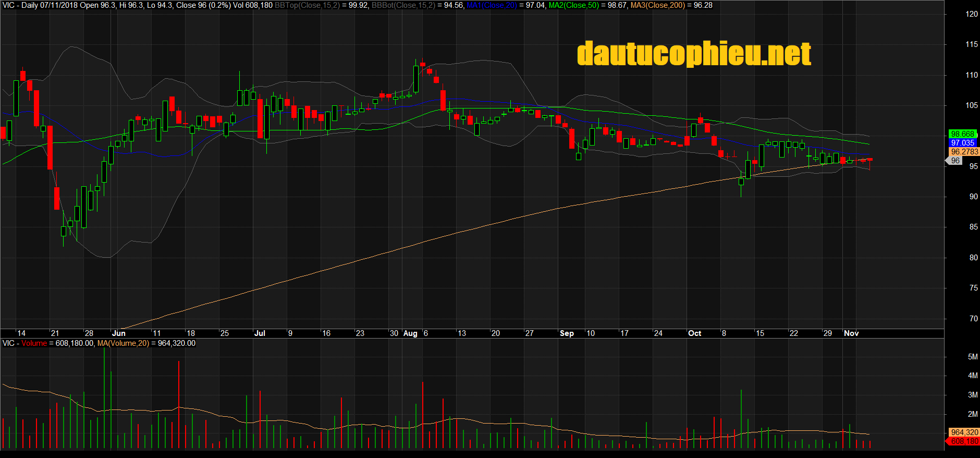Screen dimensions: 980x458
Task: Click the Jun label on date axis
Action: click(119, 333)
